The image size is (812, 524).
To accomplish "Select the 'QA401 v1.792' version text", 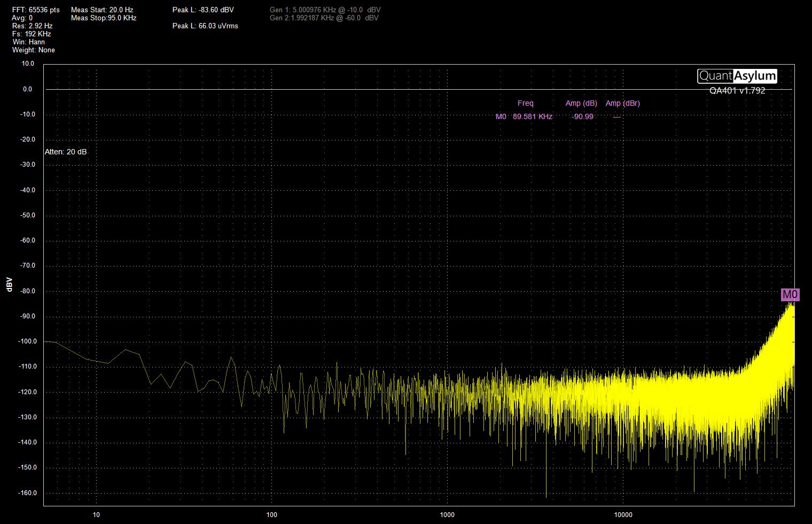I will click(x=737, y=91).
